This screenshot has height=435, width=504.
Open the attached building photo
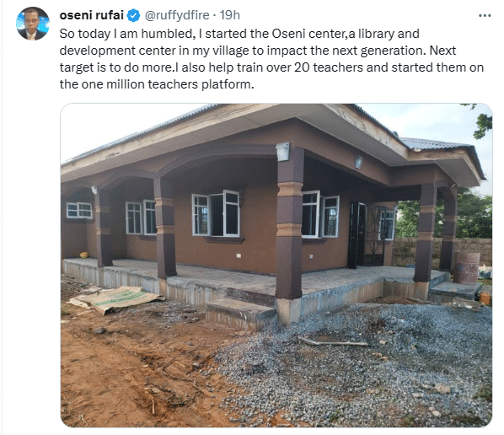click(276, 266)
